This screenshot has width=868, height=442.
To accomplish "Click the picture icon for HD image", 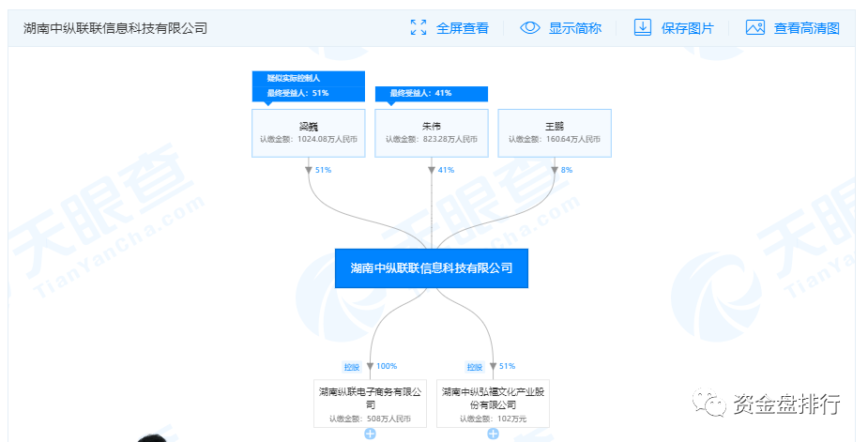I will (755, 28).
